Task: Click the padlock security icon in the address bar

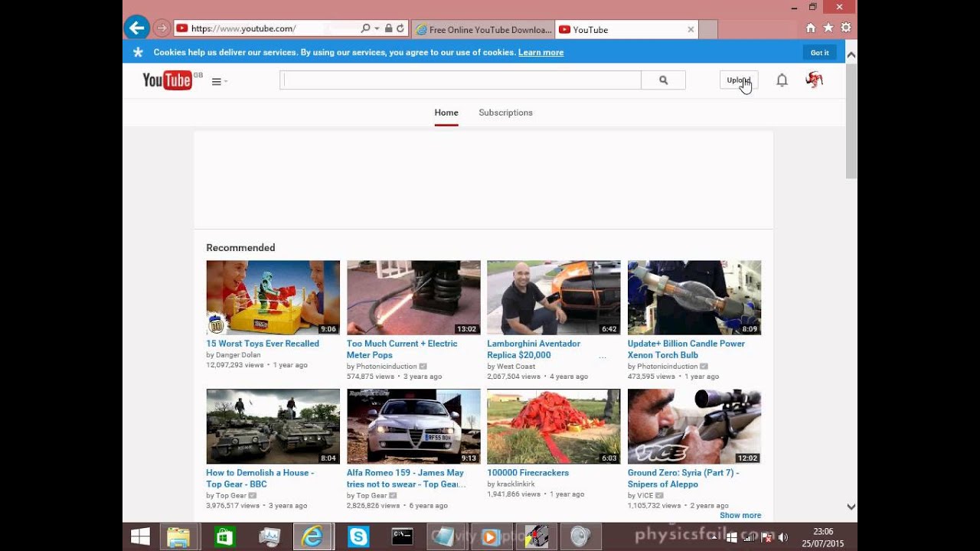Action: (x=389, y=28)
